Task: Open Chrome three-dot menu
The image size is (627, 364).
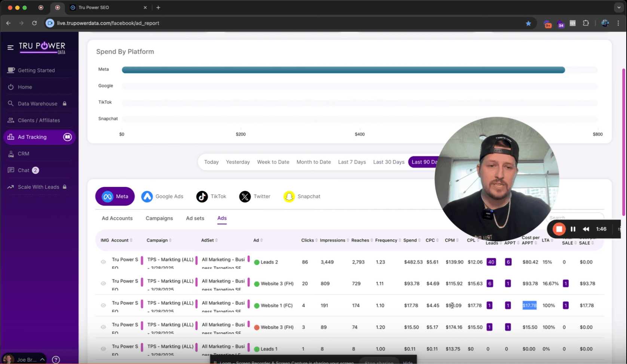Action: click(618, 23)
